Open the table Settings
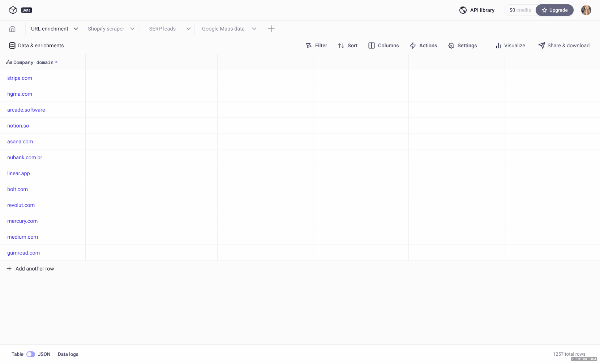Viewport: 600px width, 364px height. pyautogui.click(x=467, y=45)
